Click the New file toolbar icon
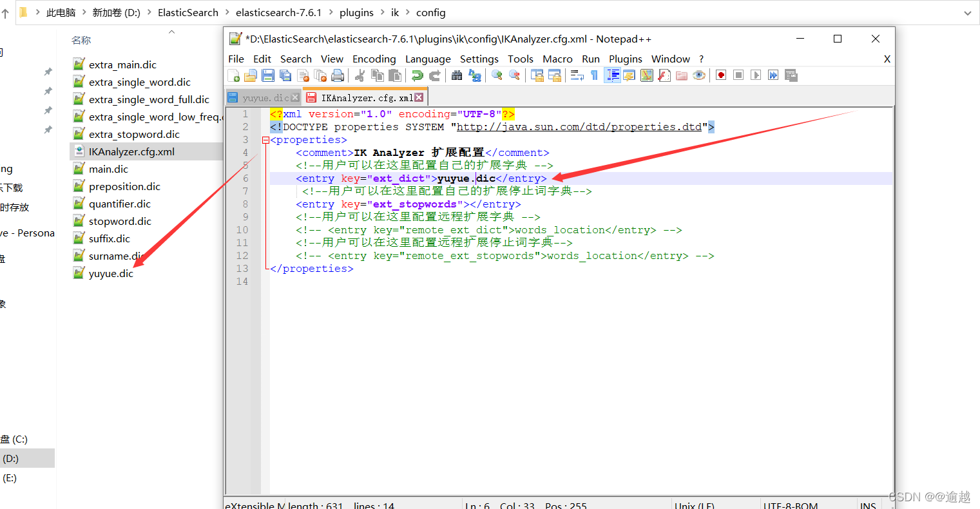 (234, 75)
